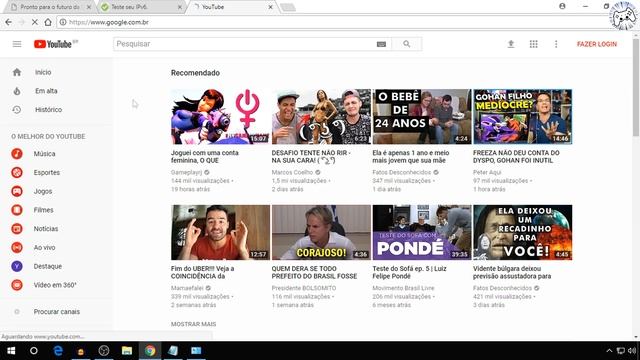Open File Explorer from the taskbar
Viewport: 640px width, 360px height.
pyautogui.click(x=127, y=351)
